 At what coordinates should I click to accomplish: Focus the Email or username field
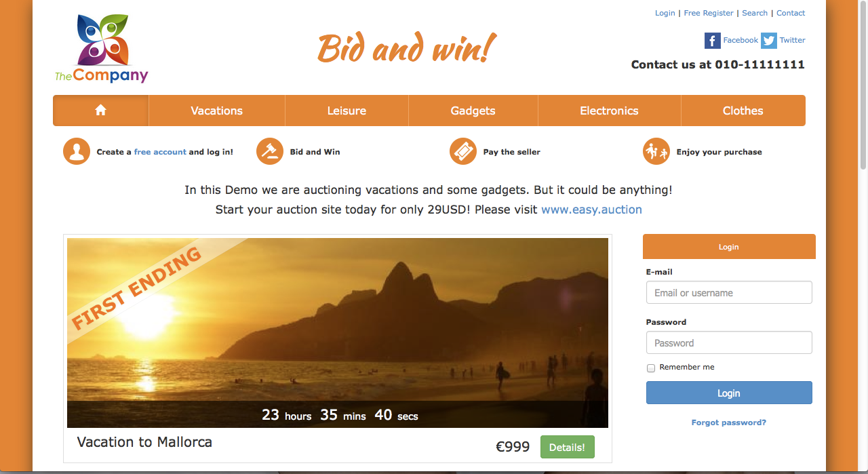[729, 293]
